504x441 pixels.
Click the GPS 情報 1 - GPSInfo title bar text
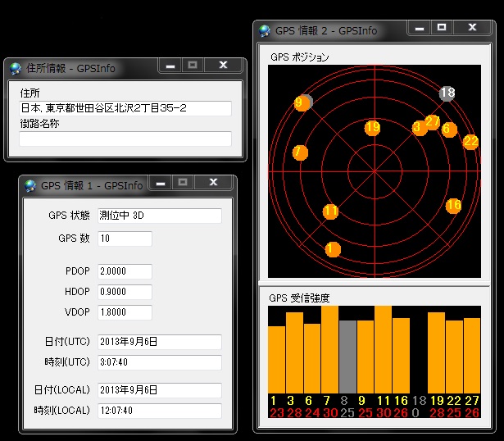tap(92, 186)
